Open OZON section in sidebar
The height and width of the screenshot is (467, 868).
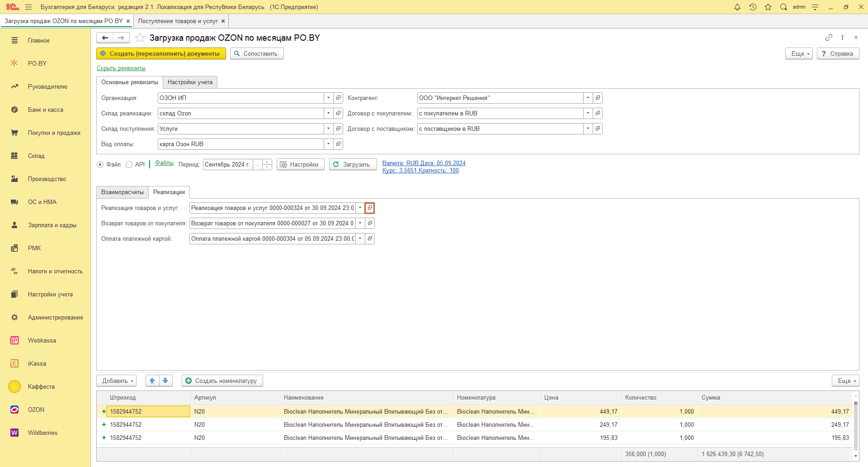pyautogui.click(x=45, y=410)
